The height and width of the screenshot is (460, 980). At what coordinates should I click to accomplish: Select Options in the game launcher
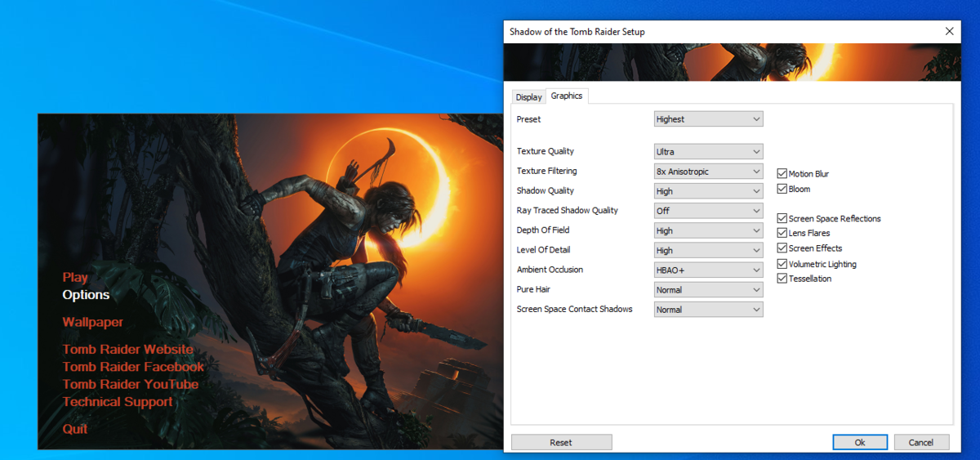click(x=86, y=295)
